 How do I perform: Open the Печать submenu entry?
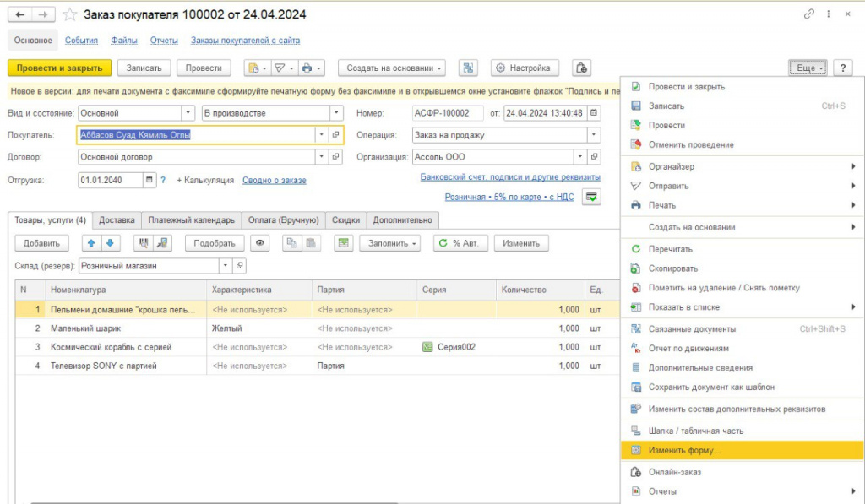[742, 205]
